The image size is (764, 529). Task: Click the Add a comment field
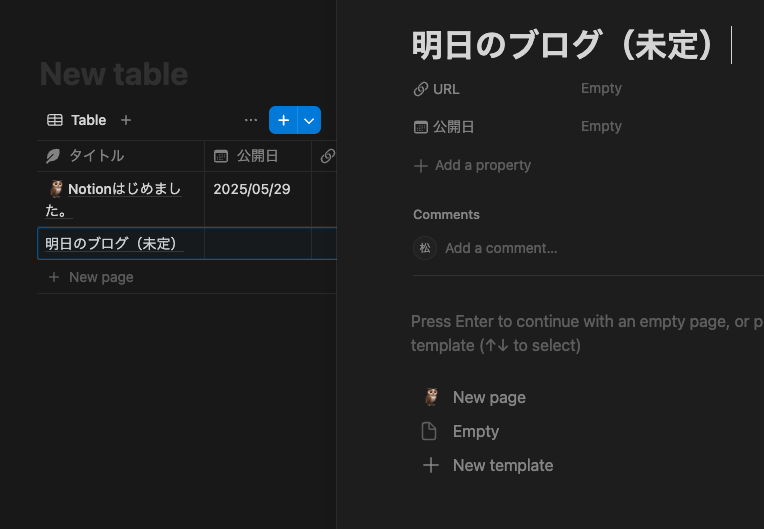tap(501, 248)
